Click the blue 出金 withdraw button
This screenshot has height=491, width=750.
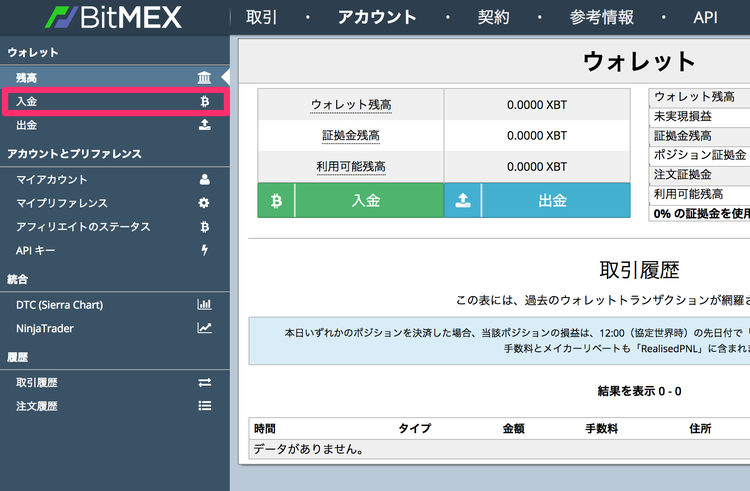click(537, 200)
